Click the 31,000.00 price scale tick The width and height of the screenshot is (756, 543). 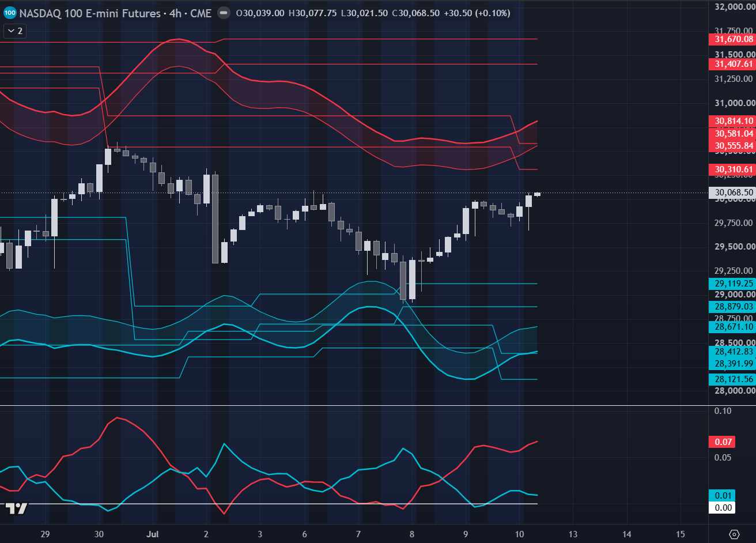pyautogui.click(x=734, y=103)
